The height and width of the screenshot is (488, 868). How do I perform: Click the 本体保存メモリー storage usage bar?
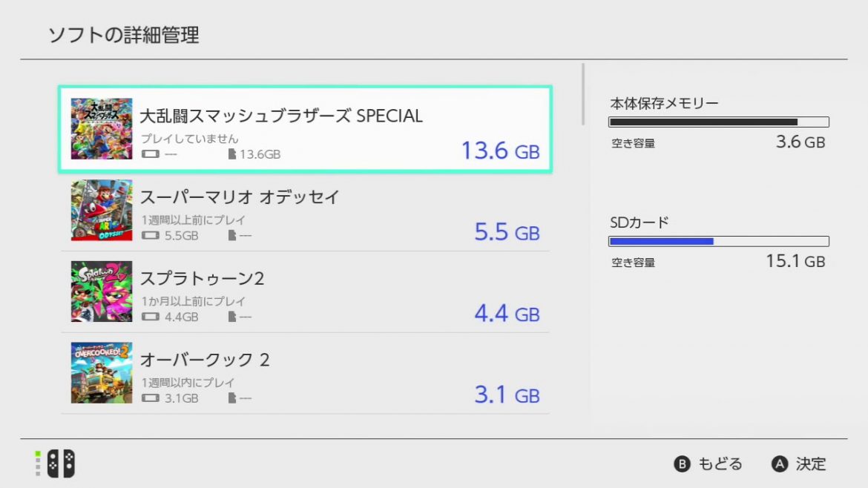pos(718,122)
